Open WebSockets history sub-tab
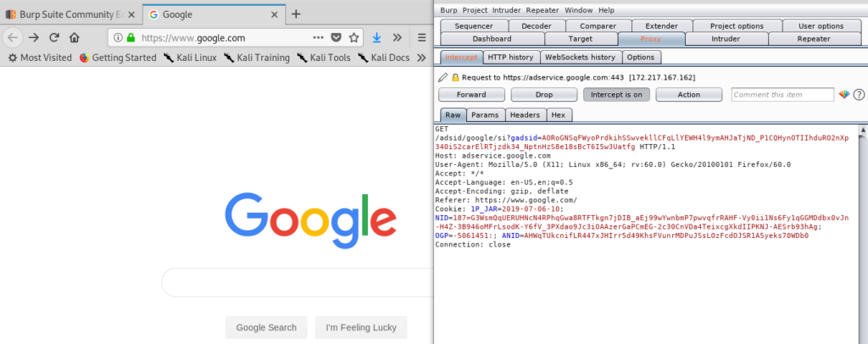 (580, 57)
